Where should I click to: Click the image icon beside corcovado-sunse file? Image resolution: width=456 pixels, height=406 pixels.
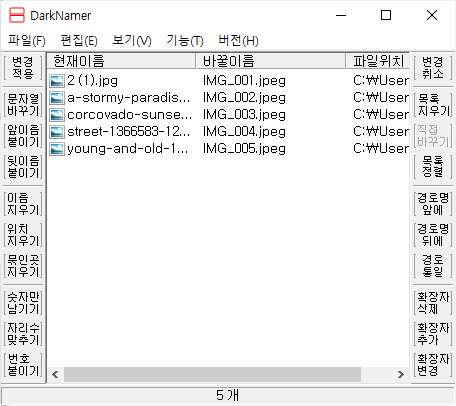57,115
